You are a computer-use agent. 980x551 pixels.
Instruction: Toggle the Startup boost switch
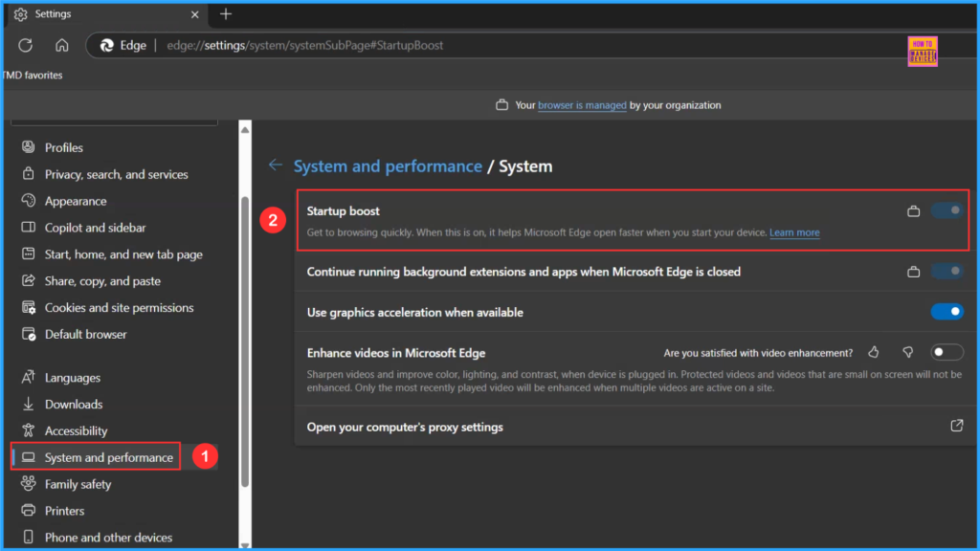(947, 210)
